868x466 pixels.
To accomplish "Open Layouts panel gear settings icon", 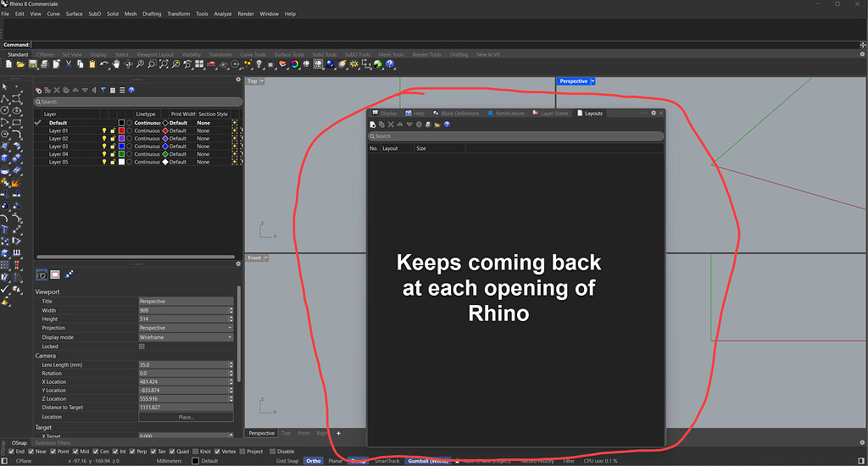I will coord(654,113).
